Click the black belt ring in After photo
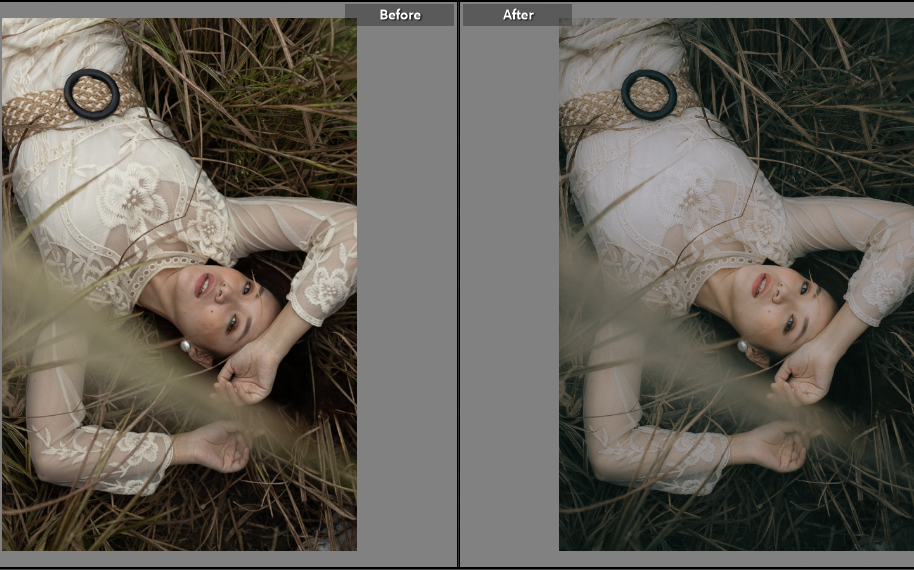Image resolution: width=914 pixels, height=570 pixels. point(648,94)
